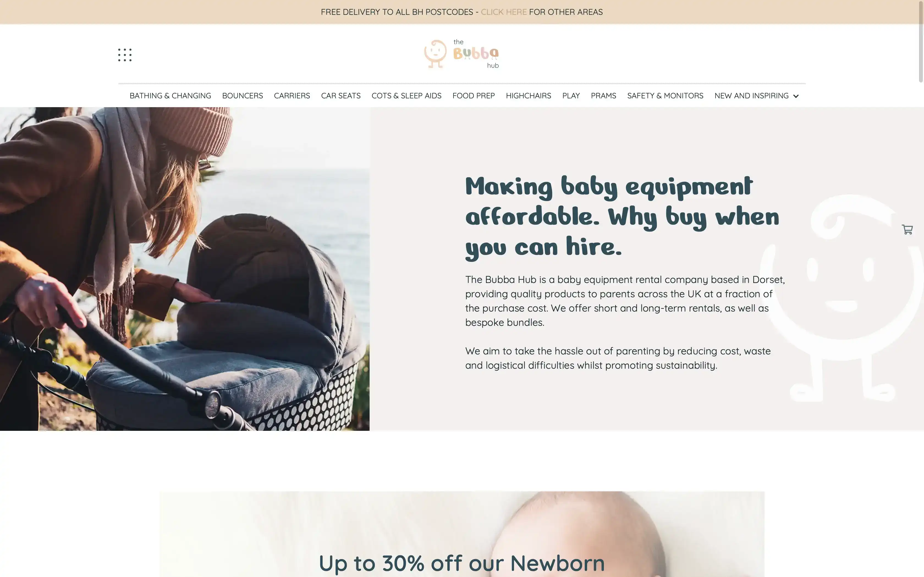The image size is (924, 577).
Task: Click The Bubba Hub logo
Action: coord(462,54)
